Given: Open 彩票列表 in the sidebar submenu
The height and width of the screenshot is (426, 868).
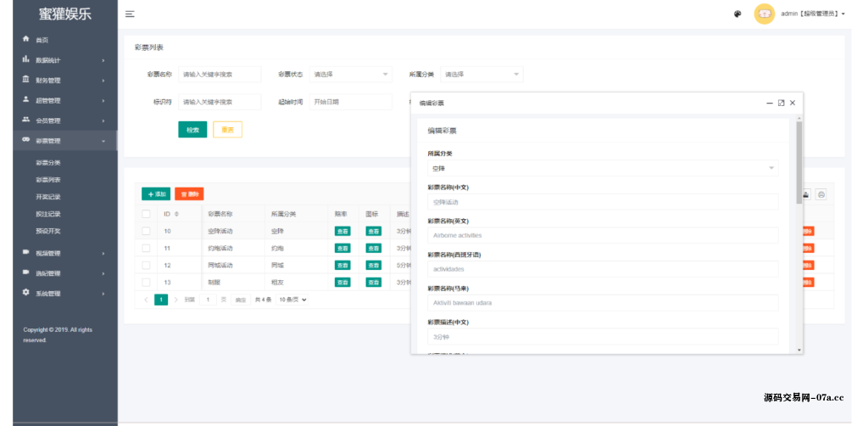Looking at the screenshot, I should coord(48,180).
